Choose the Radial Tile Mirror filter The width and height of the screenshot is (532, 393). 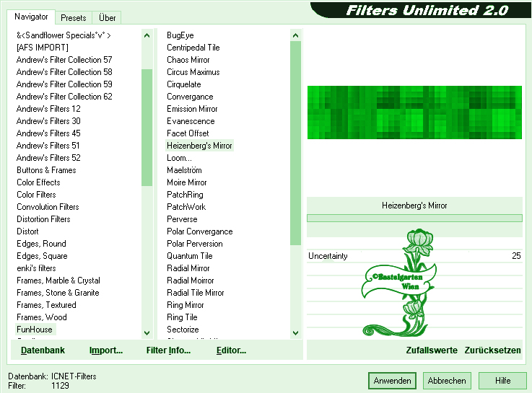[x=196, y=292]
